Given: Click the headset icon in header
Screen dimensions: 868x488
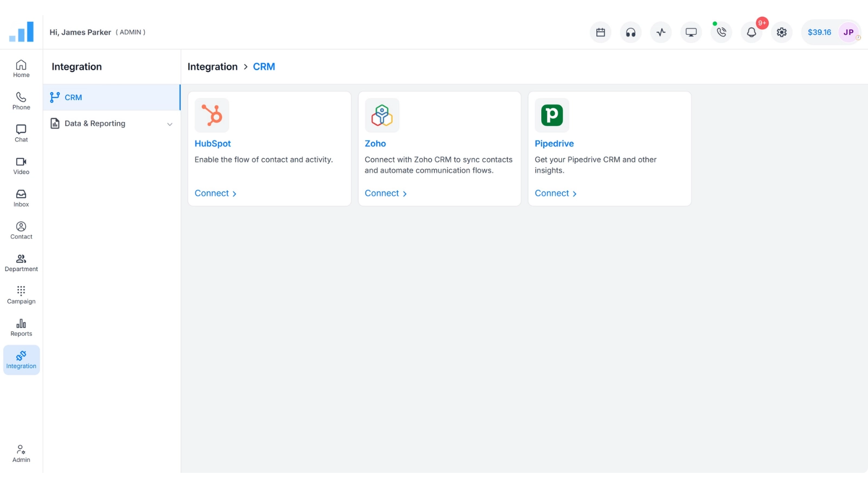Looking at the screenshot, I should pos(630,32).
